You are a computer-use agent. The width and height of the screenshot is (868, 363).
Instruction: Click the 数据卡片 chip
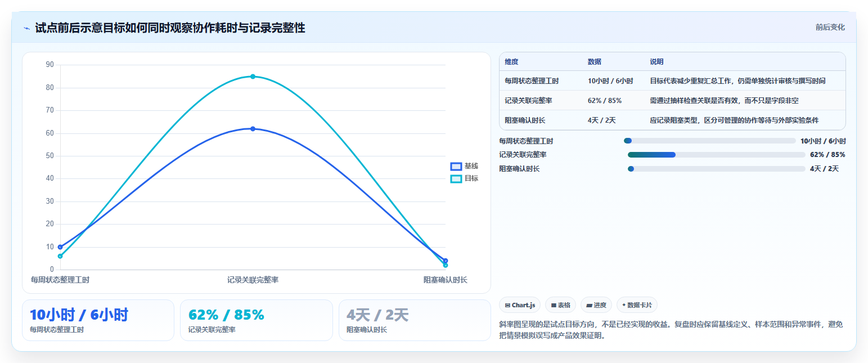(x=637, y=305)
